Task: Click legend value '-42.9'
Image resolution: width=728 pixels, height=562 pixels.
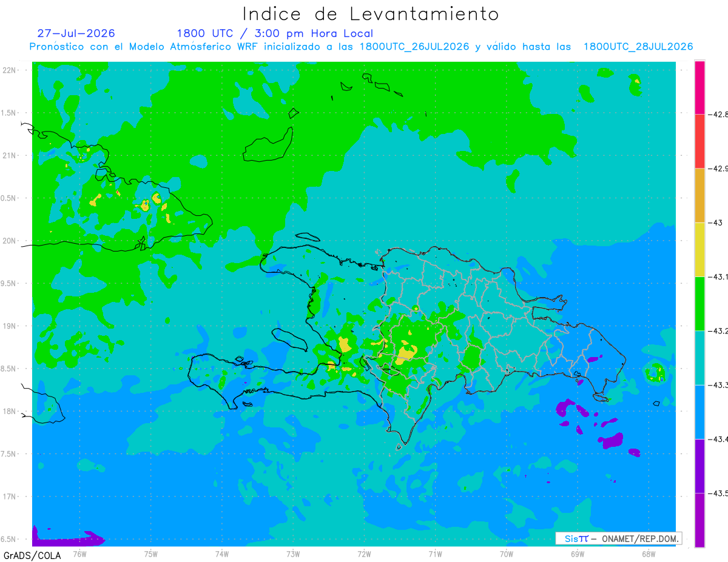Action: tap(718, 169)
